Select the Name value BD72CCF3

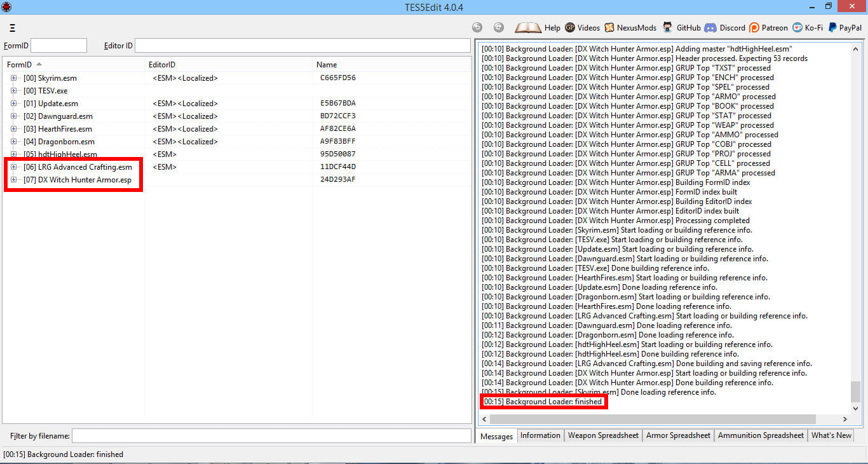coord(338,116)
